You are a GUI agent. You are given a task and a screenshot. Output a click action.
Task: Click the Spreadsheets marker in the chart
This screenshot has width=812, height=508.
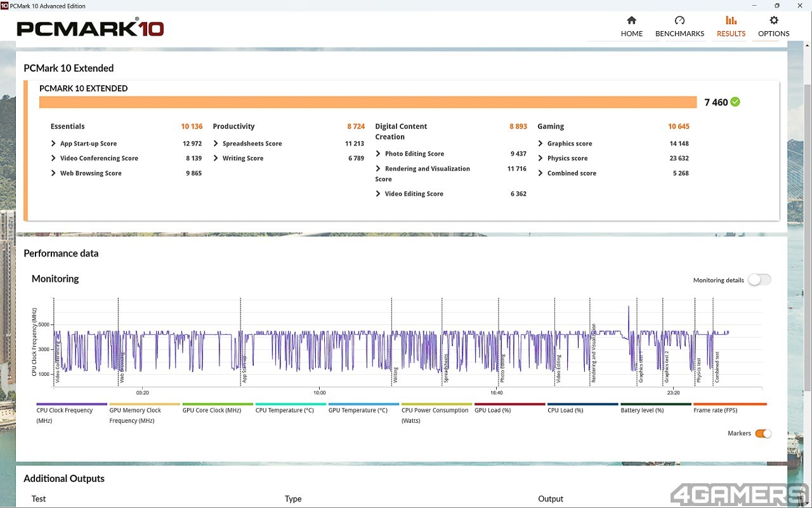point(446,368)
